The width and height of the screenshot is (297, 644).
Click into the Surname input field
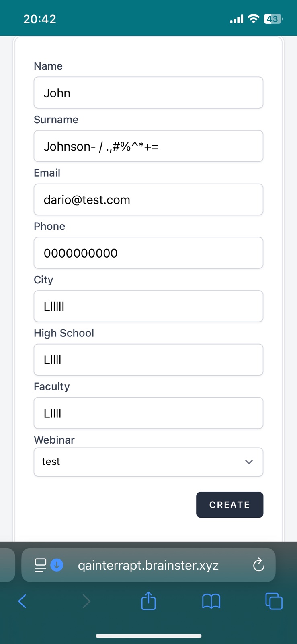pyautogui.click(x=148, y=146)
